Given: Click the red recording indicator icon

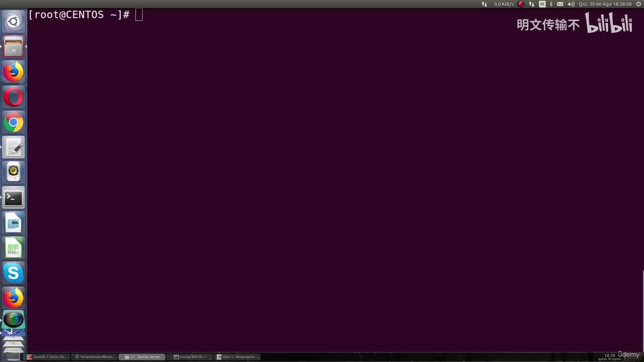Looking at the screenshot, I should point(521,4).
